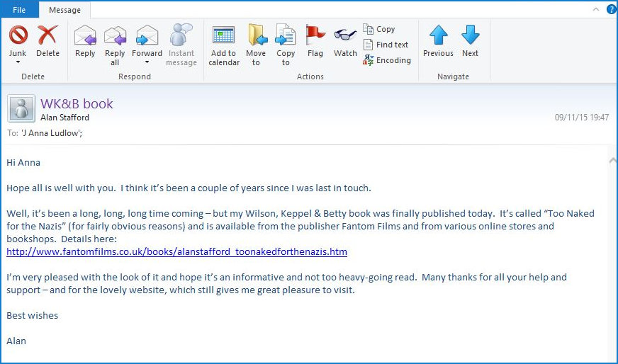Click the Find text button
This screenshot has width=618, height=364.
[x=386, y=45]
